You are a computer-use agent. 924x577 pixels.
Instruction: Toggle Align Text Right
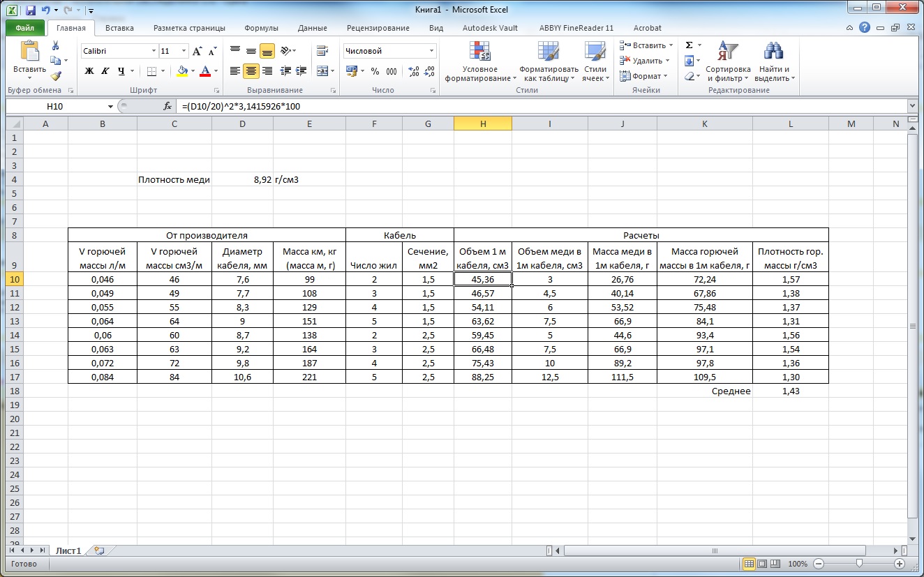pyautogui.click(x=267, y=71)
